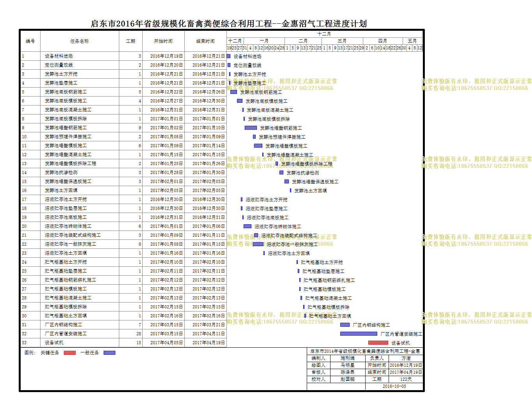
Task: Click 沼液贮存池土方开挖 in task name column
Action: 66,199
